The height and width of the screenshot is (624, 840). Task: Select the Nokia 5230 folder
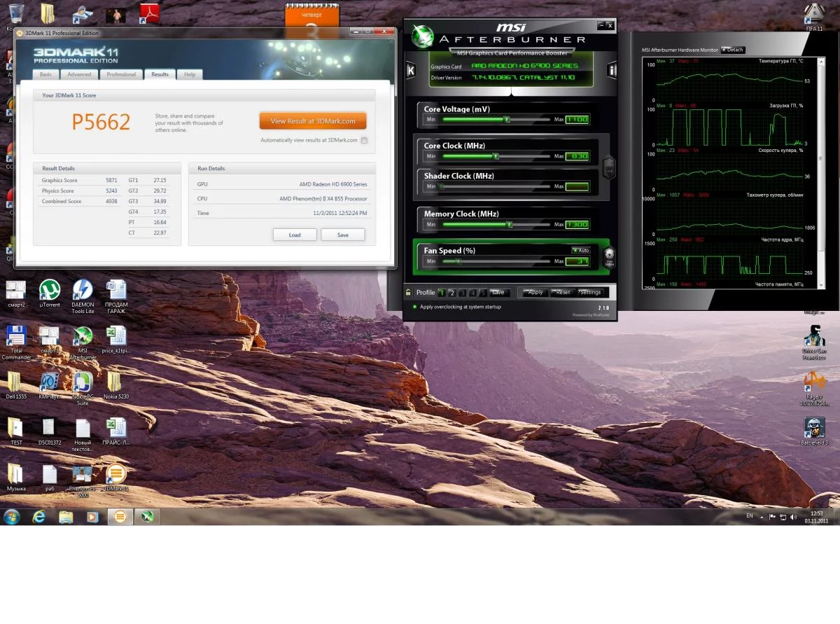coord(116,385)
